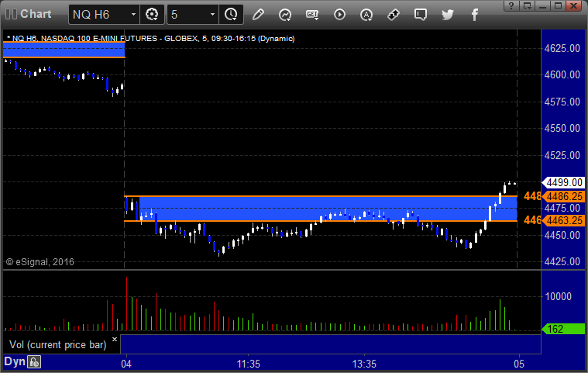Click the 4575.00 price axis label
This screenshot has width=588, height=373.
pyautogui.click(x=562, y=102)
